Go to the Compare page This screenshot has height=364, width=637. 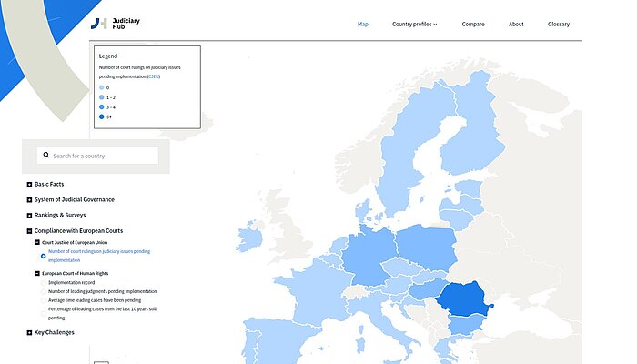(x=473, y=24)
